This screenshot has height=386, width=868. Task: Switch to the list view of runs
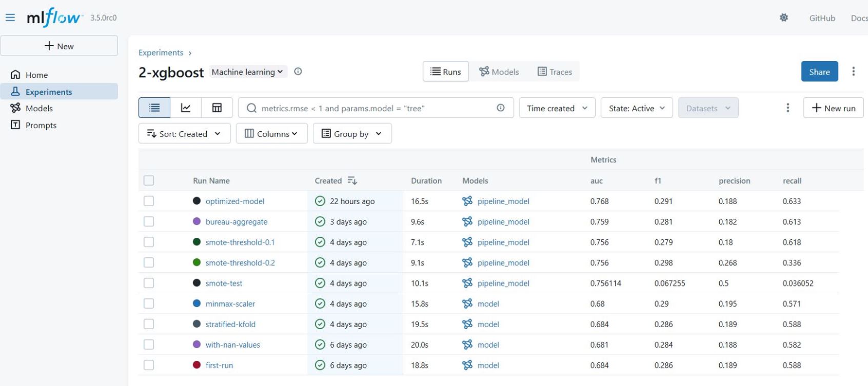point(154,108)
